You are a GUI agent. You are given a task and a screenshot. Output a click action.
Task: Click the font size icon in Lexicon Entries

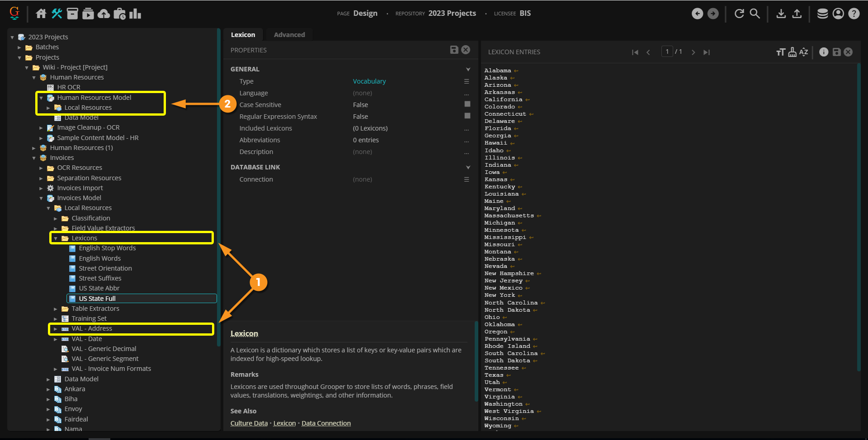tap(781, 52)
